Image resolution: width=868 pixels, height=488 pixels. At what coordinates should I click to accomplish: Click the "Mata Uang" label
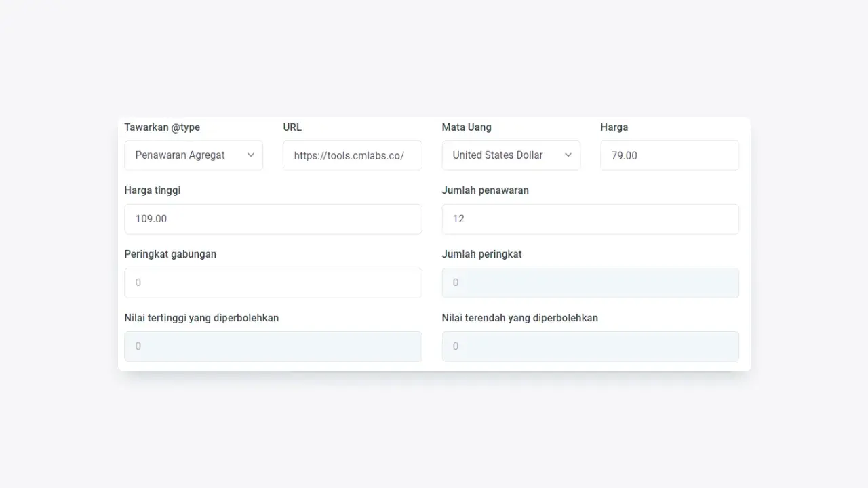click(x=467, y=127)
